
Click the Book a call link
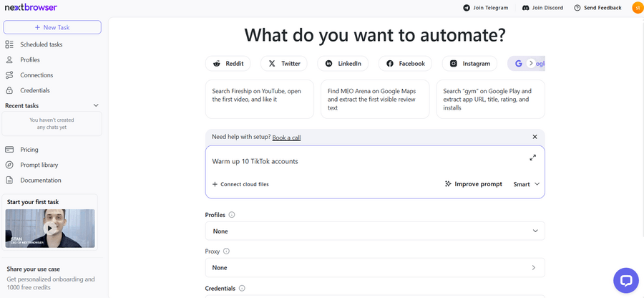286,138
